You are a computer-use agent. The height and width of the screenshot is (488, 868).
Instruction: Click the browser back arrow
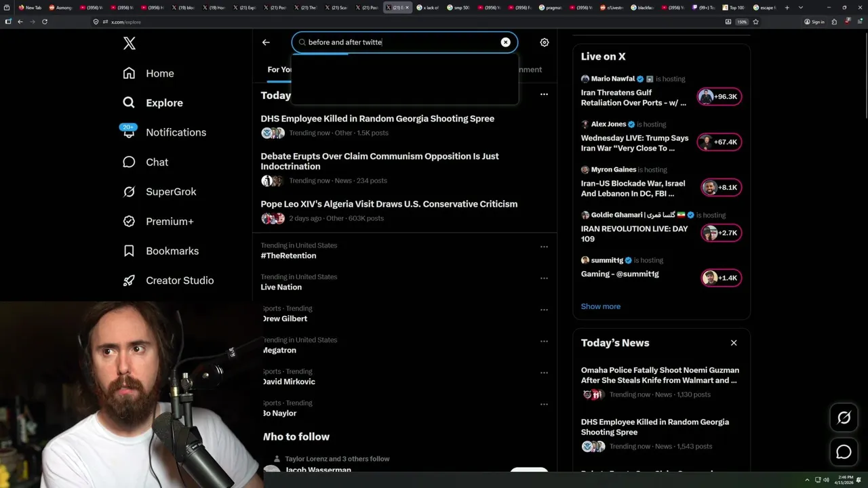(x=20, y=22)
